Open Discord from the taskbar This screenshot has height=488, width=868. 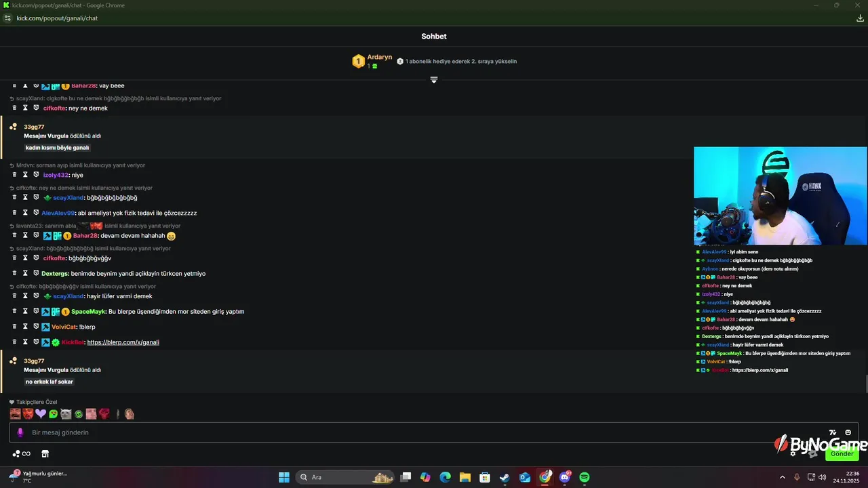point(565,477)
